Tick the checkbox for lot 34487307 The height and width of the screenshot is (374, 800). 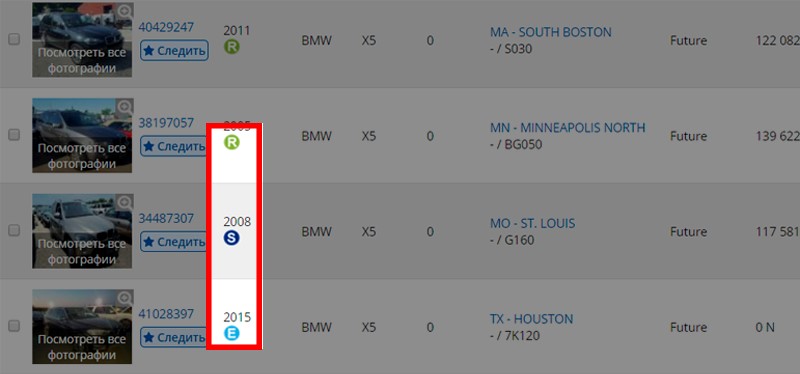14,230
